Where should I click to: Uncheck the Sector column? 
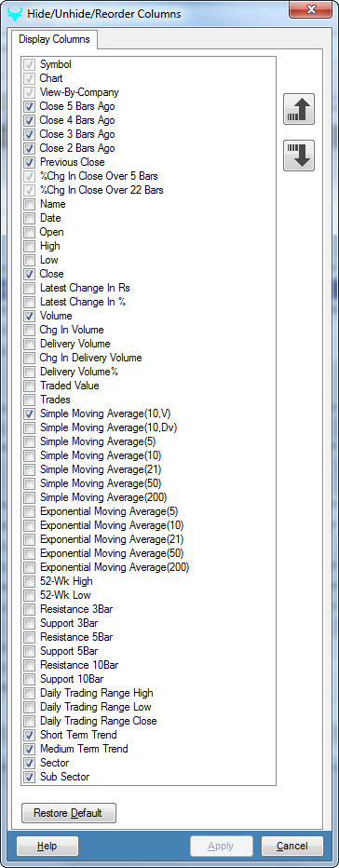click(x=30, y=764)
